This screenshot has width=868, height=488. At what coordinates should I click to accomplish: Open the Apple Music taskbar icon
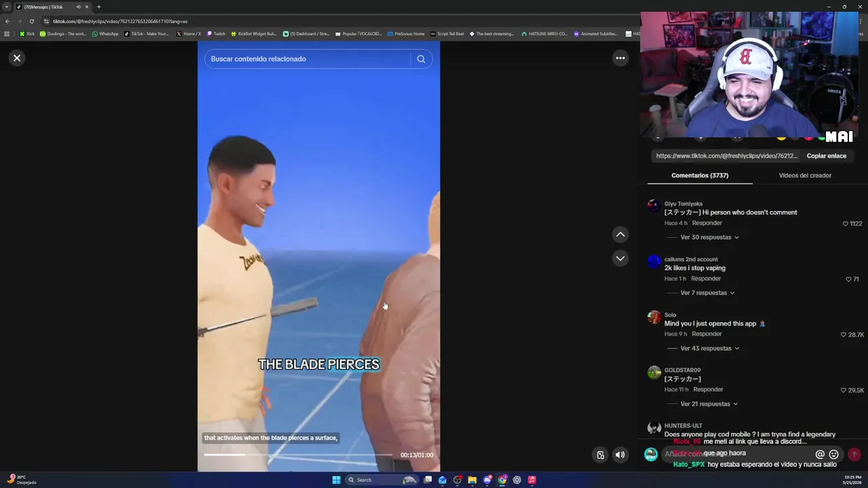pyautogui.click(x=532, y=480)
